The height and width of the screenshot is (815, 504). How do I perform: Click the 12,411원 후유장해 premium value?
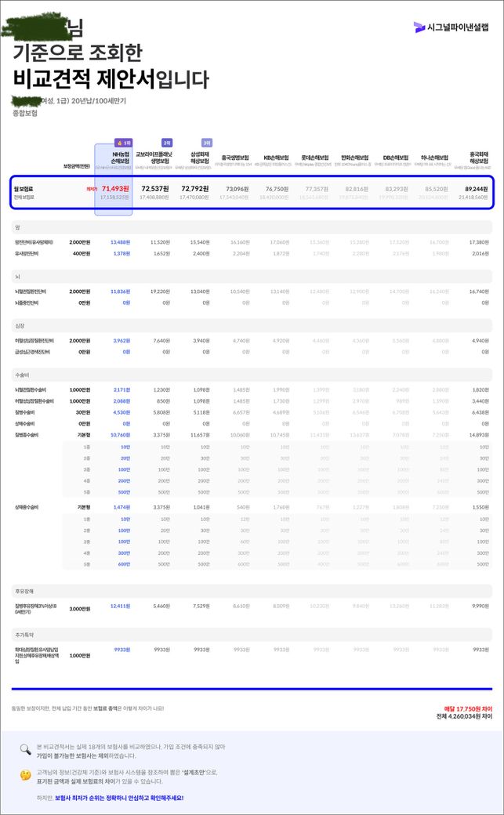point(120,606)
